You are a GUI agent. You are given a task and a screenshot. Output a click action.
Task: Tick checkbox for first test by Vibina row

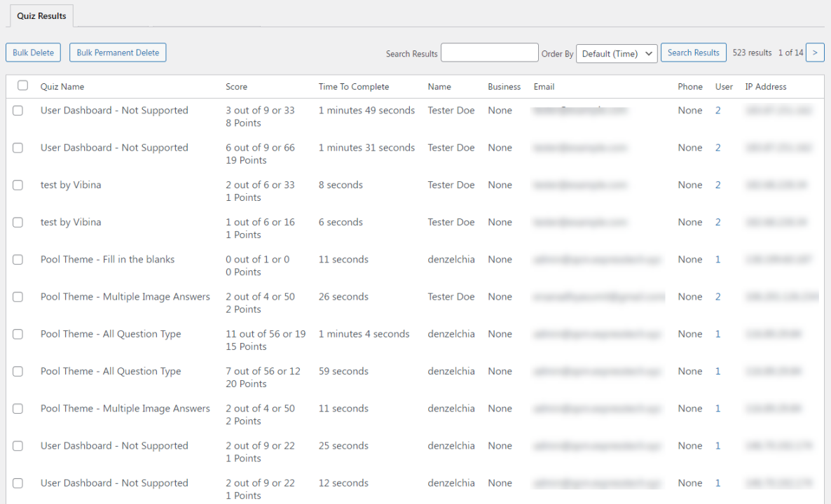coord(18,185)
